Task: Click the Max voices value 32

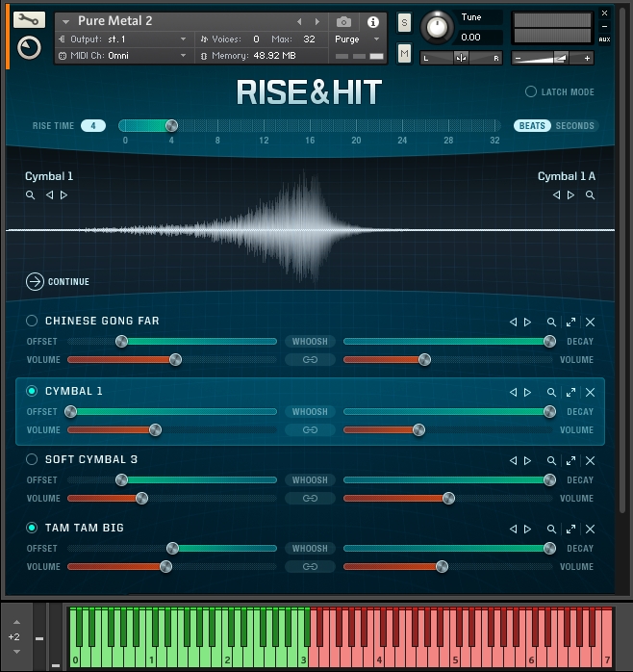Action: pos(309,39)
